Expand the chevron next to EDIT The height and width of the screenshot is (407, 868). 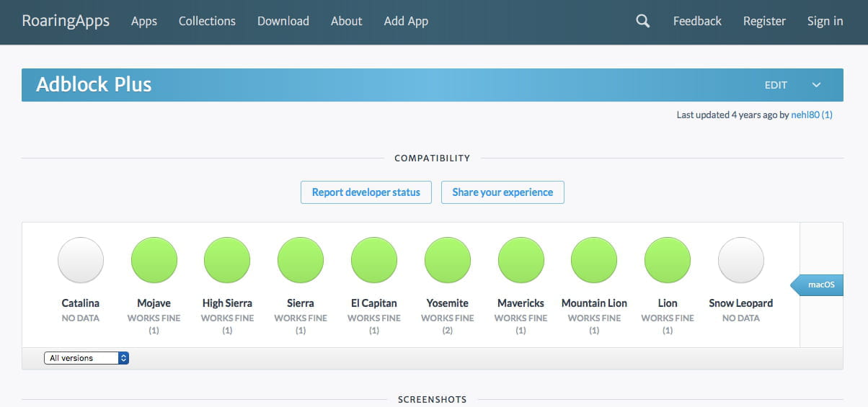coord(816,85)
